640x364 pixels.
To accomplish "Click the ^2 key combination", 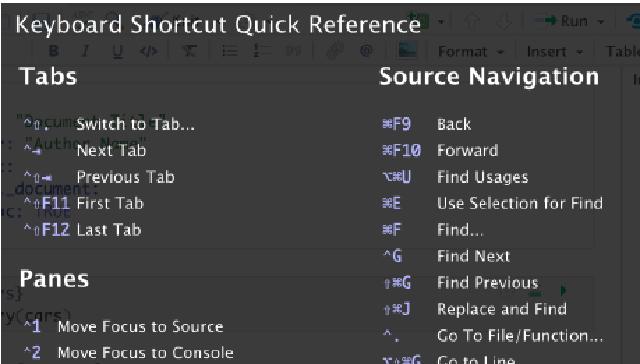I will 32,352.
